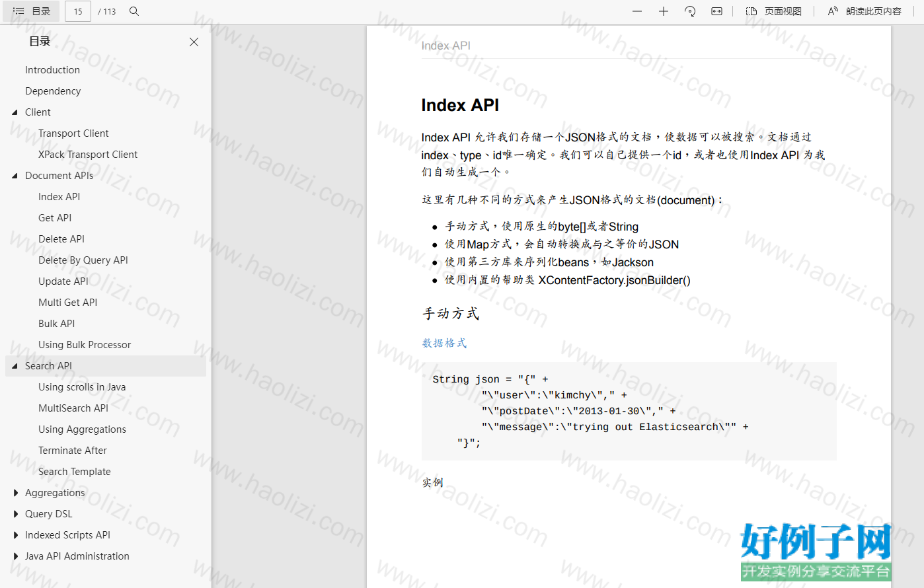Open Using Aggregations entry
This screenshot has width=924, height=588.
82,429
